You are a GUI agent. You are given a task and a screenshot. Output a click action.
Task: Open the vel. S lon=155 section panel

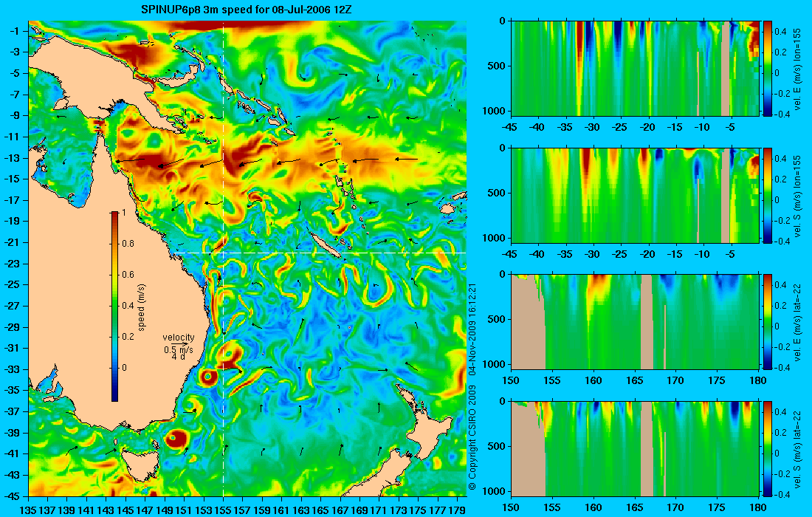coord(635,195)
